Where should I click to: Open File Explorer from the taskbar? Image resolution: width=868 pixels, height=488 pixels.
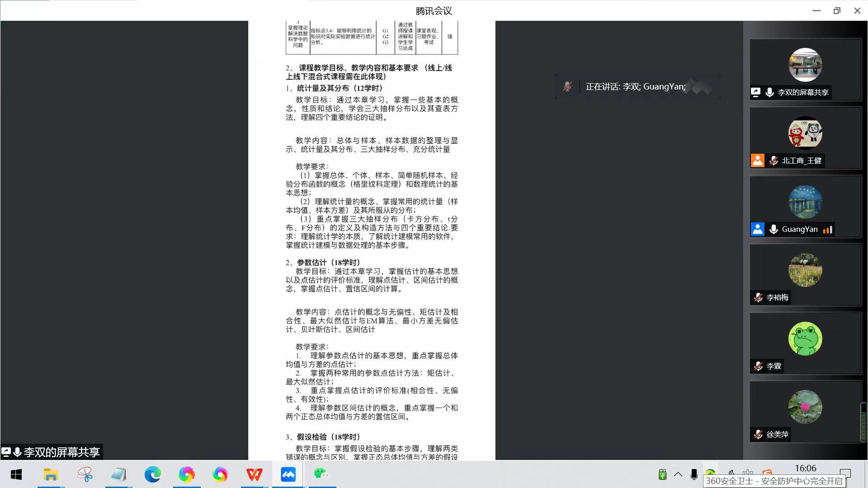pos(51,474)
